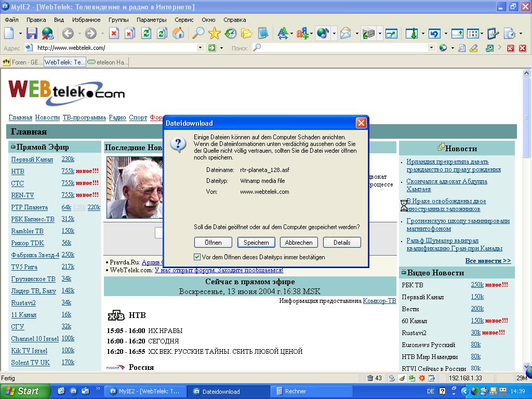Close the Dateidownload dialog
This screenshot has height=399, width=532.
pos(361,123)
